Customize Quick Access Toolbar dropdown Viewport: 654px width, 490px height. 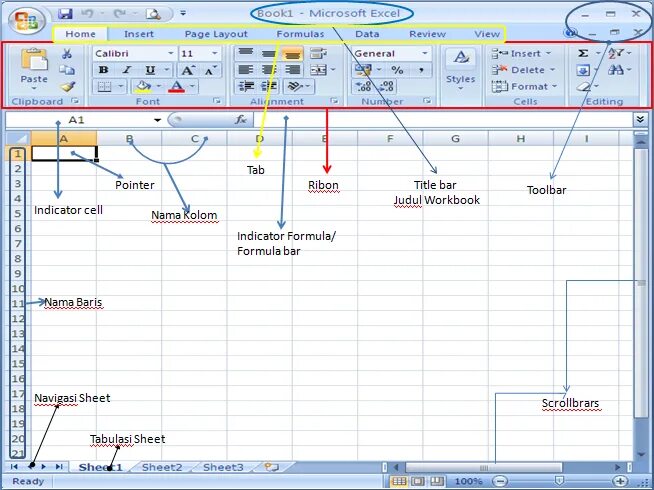[183, 13]
